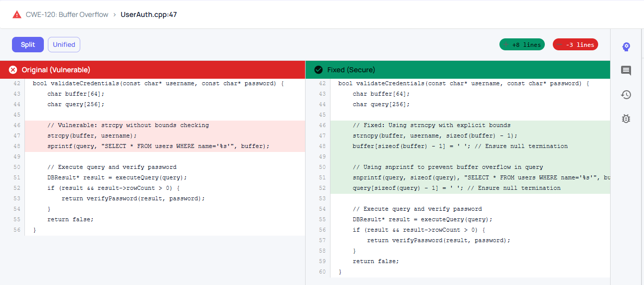
Task: Click the X icon on Original header
Action: [x=13, y=70]
